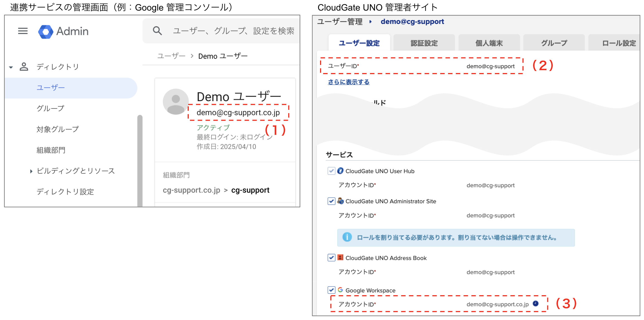Click the ディレクトリ label in the sidebar
This screenshot has width=644, height=320.
58,67
